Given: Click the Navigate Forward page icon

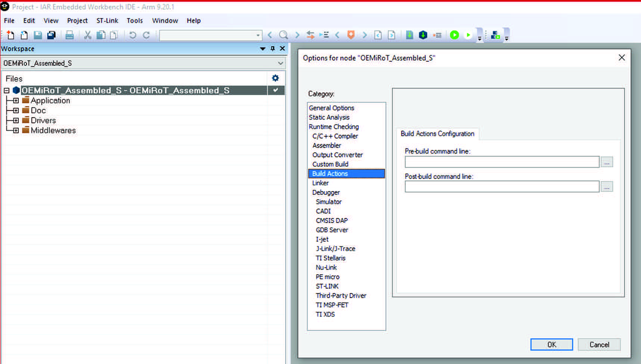Looking at the screenshot, I should click(x=391, y=35).
